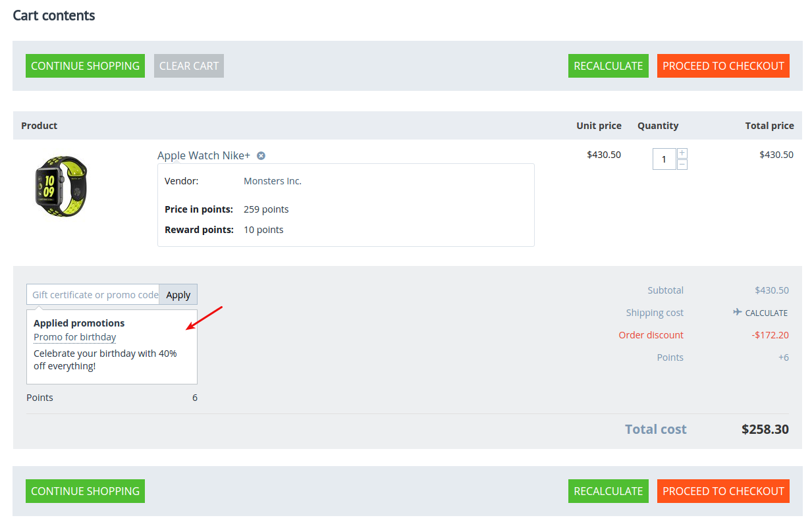Click the bottom Proceed to Checkout button
Screen dimensions: 812x526
723,491
